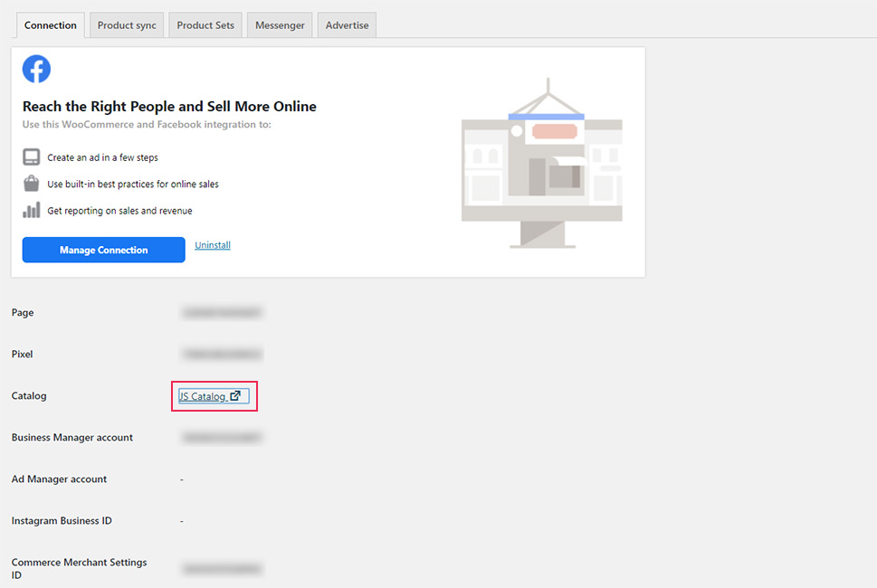Open the Connection tab

coord(51,25)
